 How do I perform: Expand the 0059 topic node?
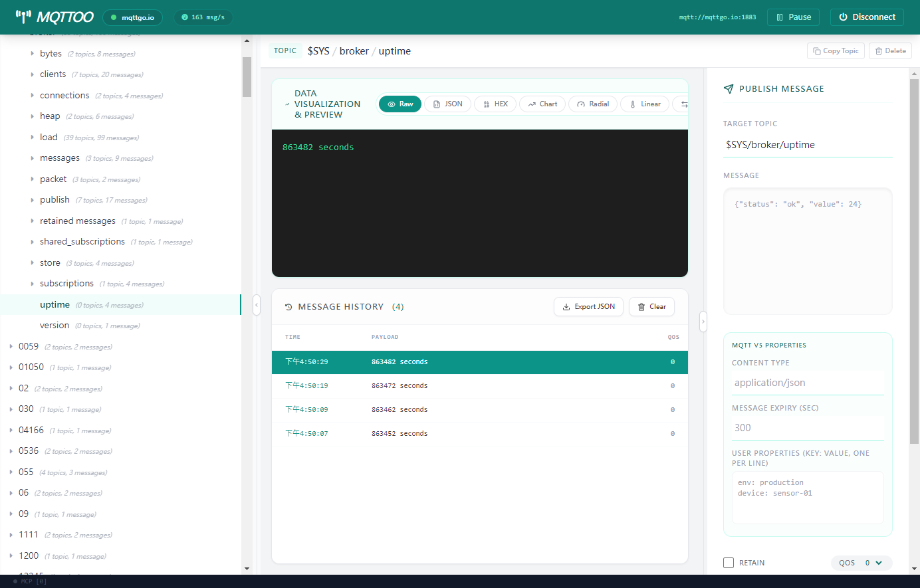(x=11, y=347)
